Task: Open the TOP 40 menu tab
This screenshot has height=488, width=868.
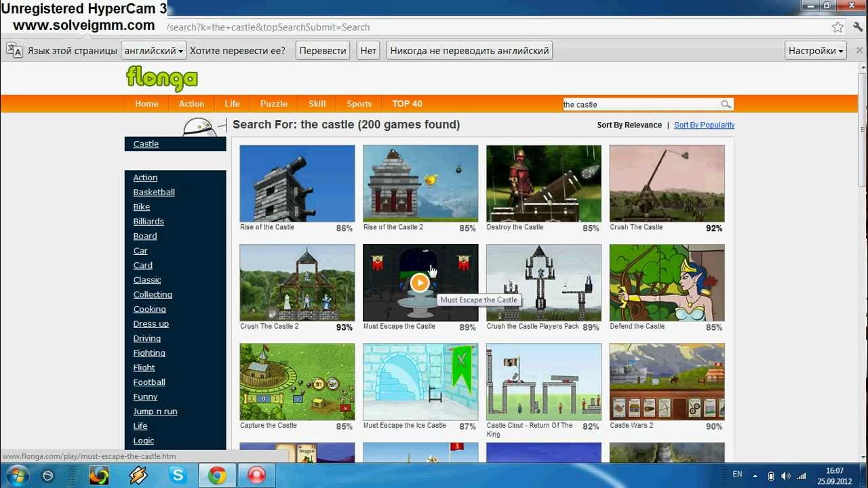Action: [x=407, y=104]
